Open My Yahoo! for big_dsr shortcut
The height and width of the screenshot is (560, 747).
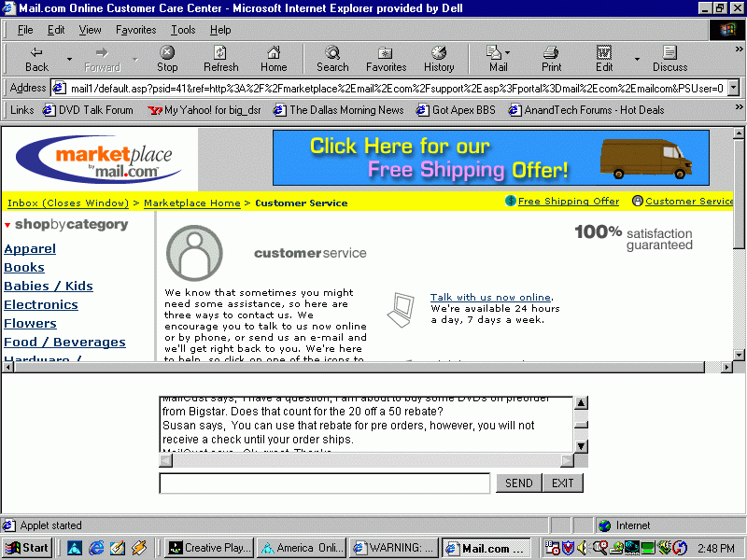[204, 110]
